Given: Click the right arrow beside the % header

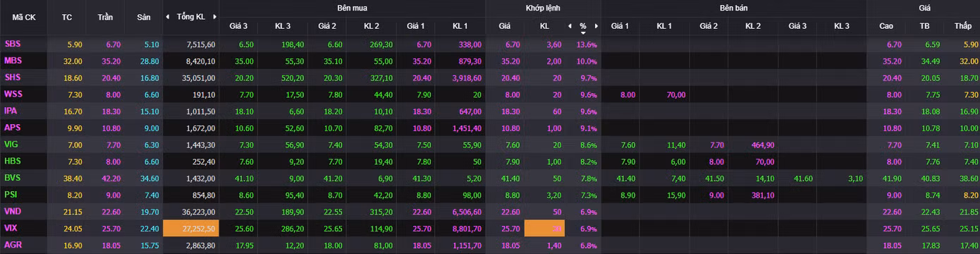Looking at the screenshot, I should point(596,26).
